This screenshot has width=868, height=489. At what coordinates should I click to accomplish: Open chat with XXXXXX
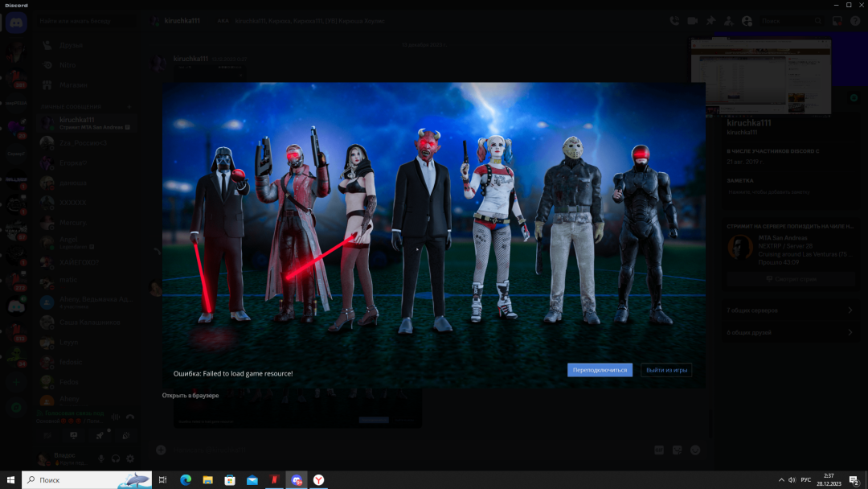(x=86, y=203)
